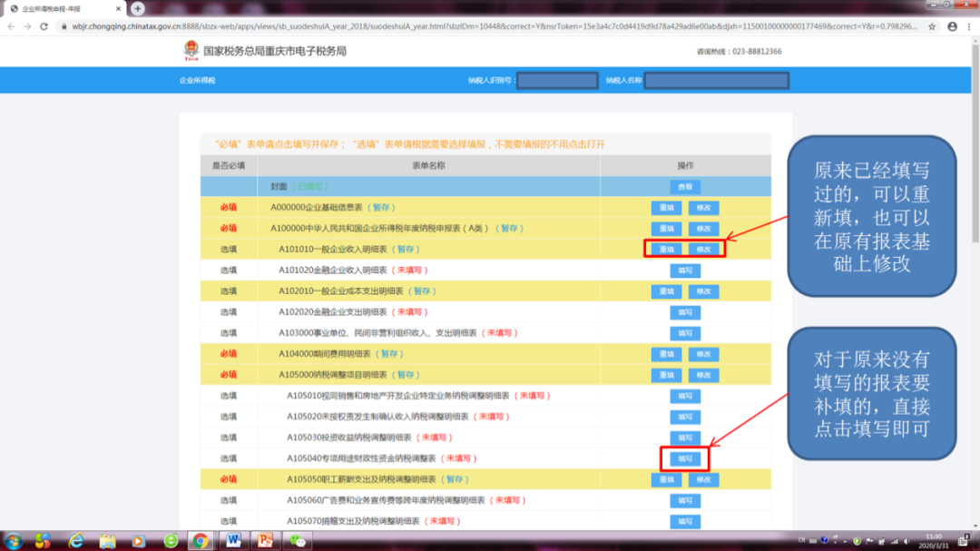This screenshot has height=551, width=980.
Task: Switch to Word on the taskbar
Action: (x=233, y=541)
